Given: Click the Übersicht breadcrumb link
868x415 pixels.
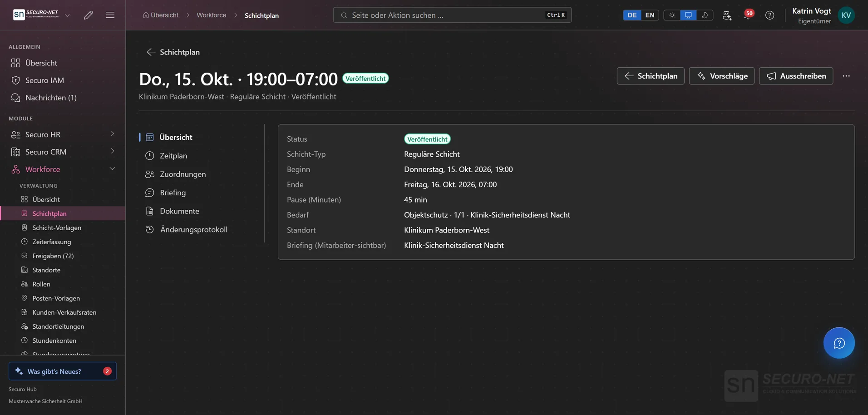Looking at the screenshot, I should [160, 15].
